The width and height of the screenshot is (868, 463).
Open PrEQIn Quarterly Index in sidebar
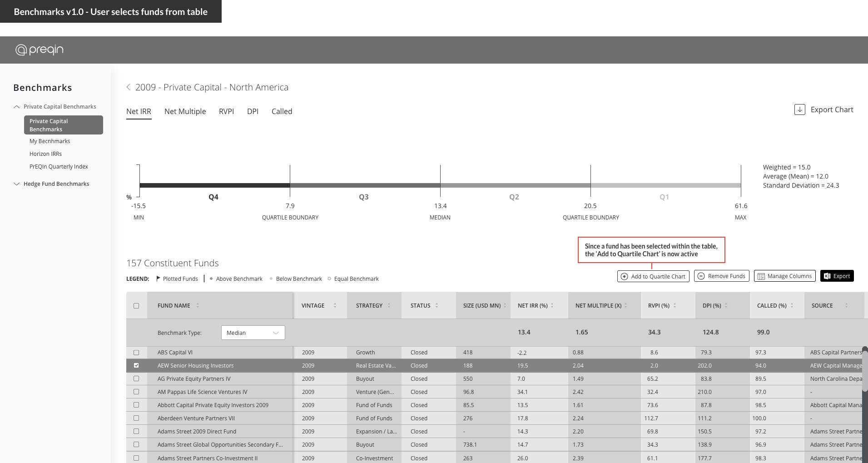click(x=59, y=167)
